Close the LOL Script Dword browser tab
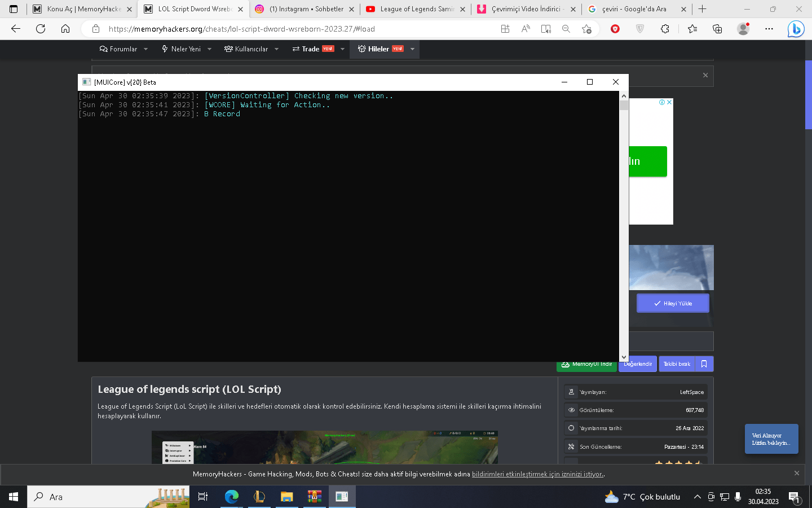 (x=240, y=9)
